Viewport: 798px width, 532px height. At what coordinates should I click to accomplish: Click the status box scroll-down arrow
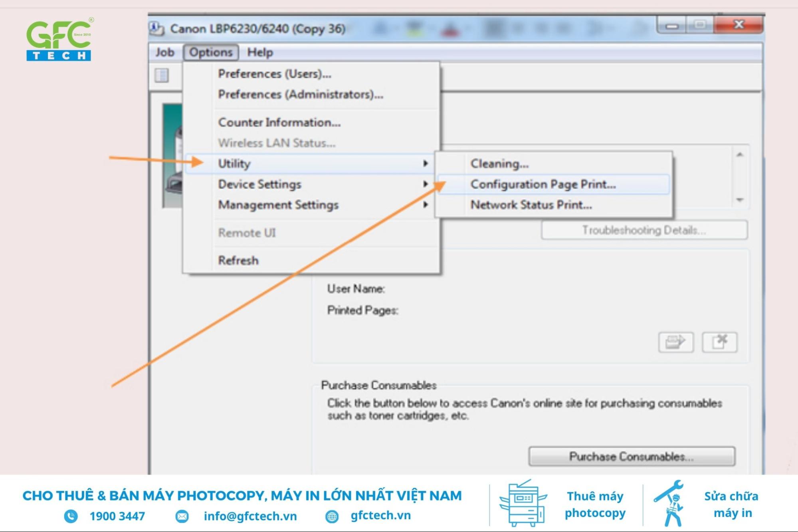(740, 200)
